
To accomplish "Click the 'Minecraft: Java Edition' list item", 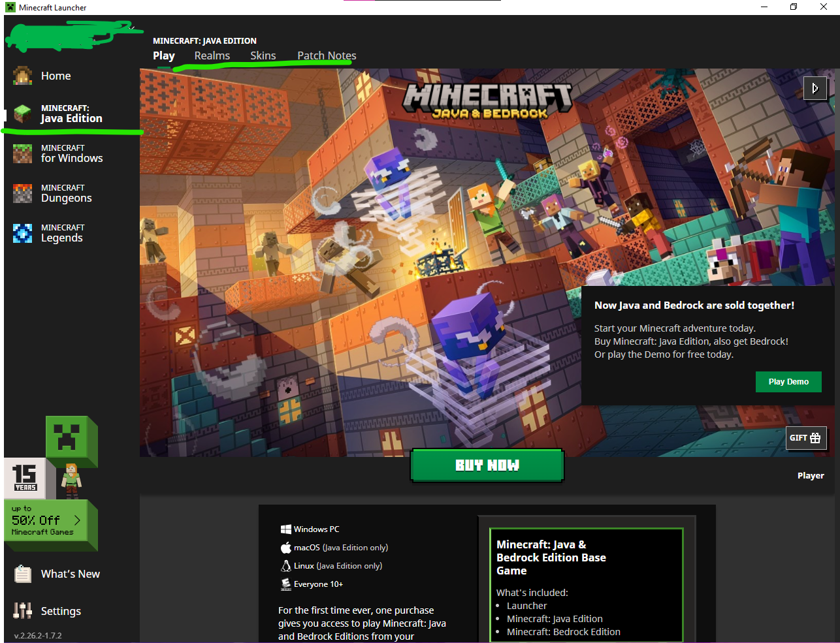I will click(x=555, y=619).
